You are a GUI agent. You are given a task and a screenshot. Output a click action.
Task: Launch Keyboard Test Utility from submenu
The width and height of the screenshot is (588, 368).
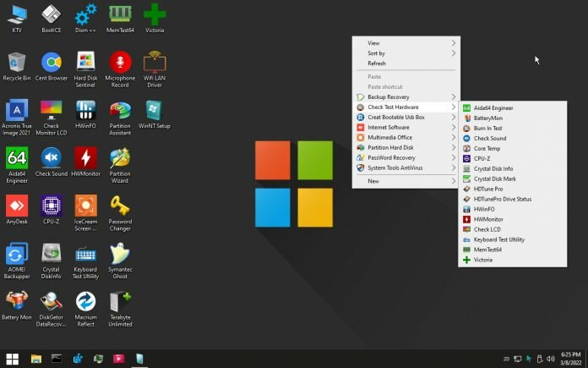[512, 239]
